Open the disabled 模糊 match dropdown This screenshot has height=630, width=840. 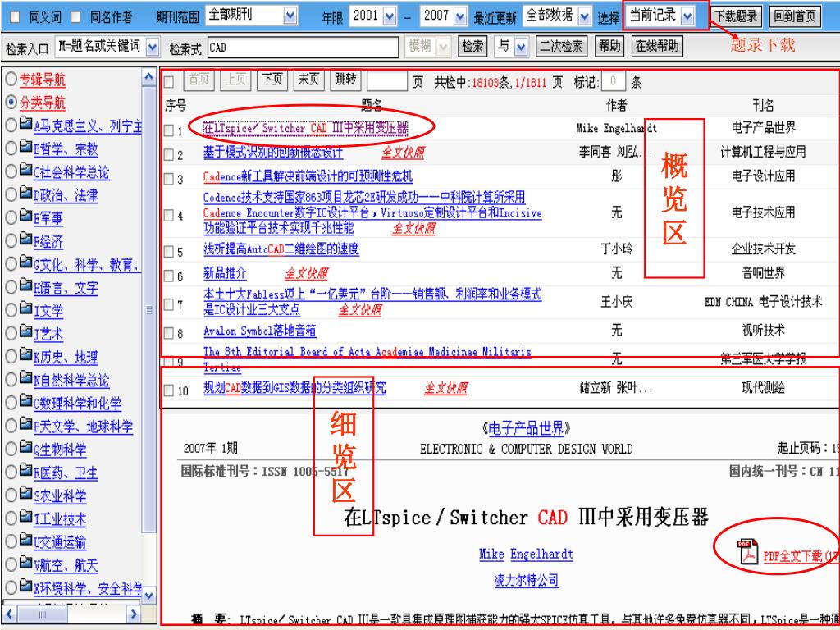443,47
